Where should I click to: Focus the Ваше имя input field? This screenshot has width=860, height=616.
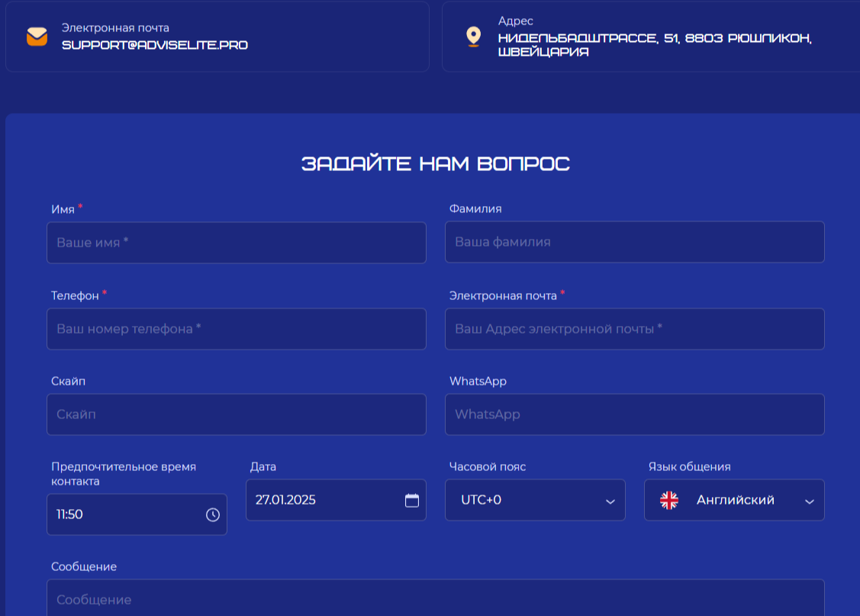point(237,243)
